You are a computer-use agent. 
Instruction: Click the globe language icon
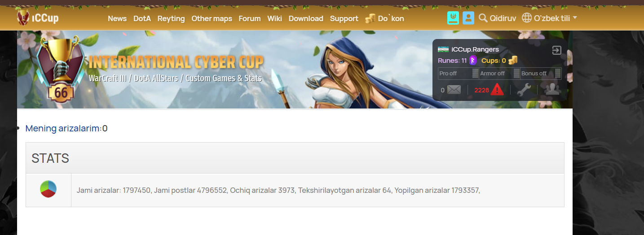[527, 18]
